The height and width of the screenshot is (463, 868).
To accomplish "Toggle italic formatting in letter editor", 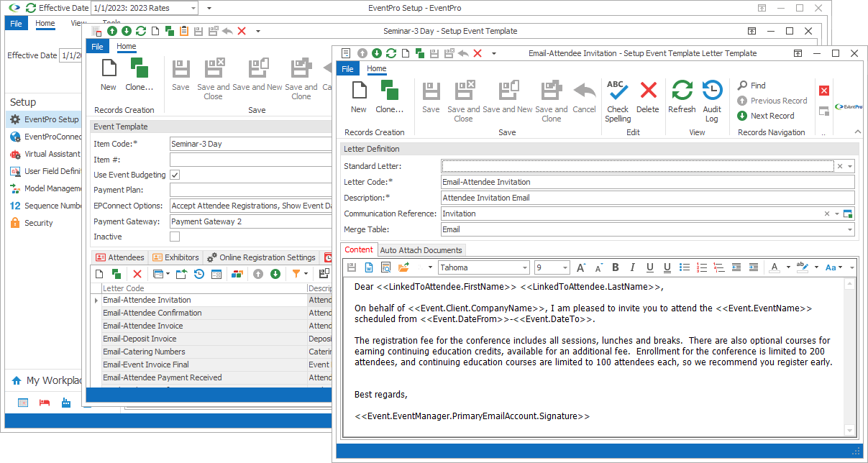I will click(x=633, y=267).
